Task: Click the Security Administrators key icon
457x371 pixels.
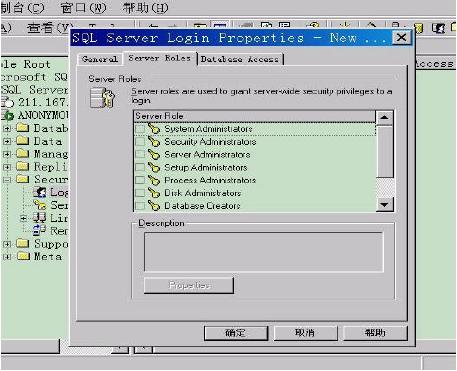Action: 154,142
